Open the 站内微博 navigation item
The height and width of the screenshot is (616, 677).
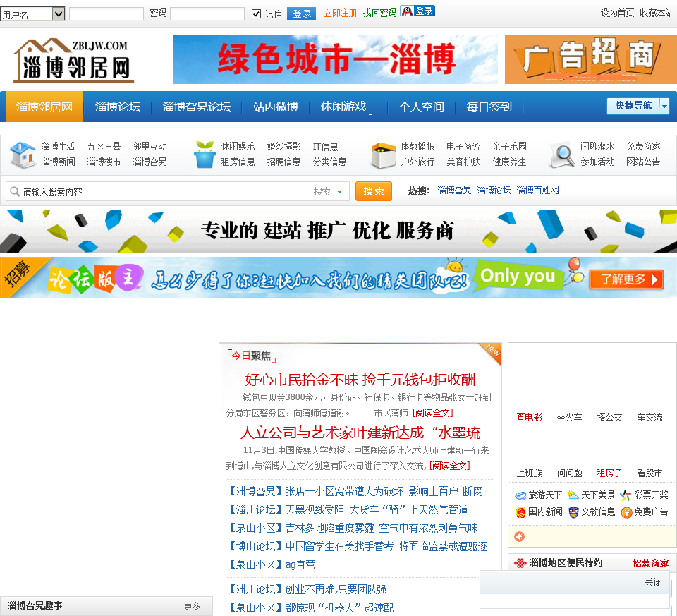tap(276, 107)
